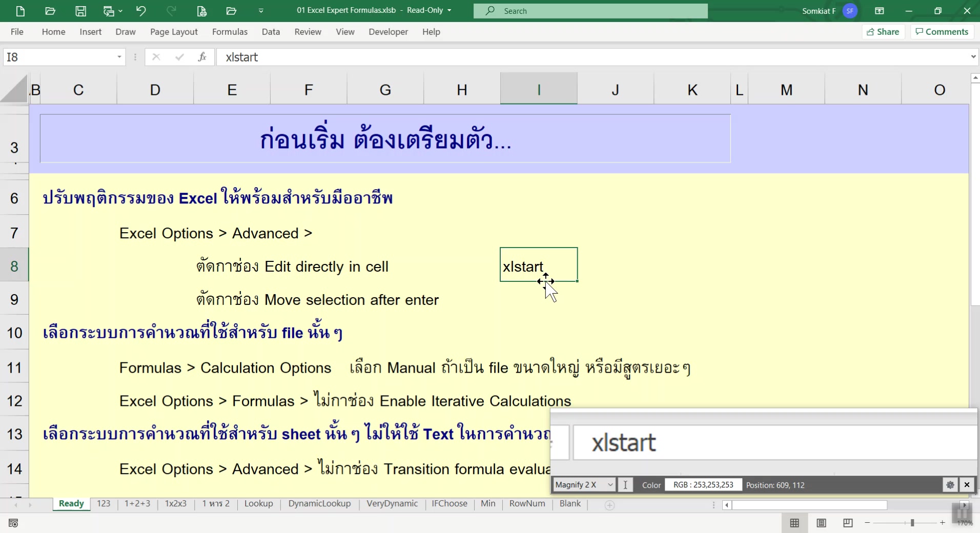The height and width of the screenshot is (533, 980).
Task: Switch to Page Break Preview view
Action: (x=848, y=523)
